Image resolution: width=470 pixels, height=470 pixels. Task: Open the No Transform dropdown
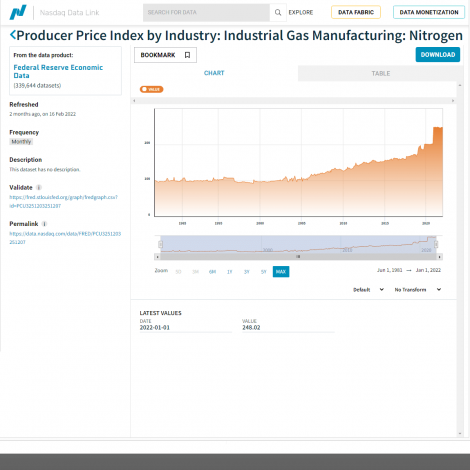pyautogui.click(x=418, y=290)
